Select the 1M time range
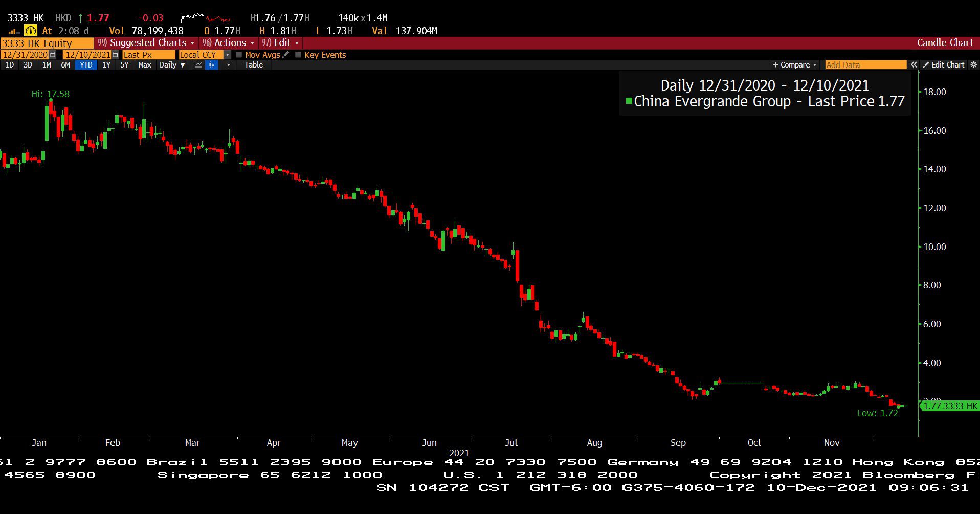 click(x=47, y=65)
